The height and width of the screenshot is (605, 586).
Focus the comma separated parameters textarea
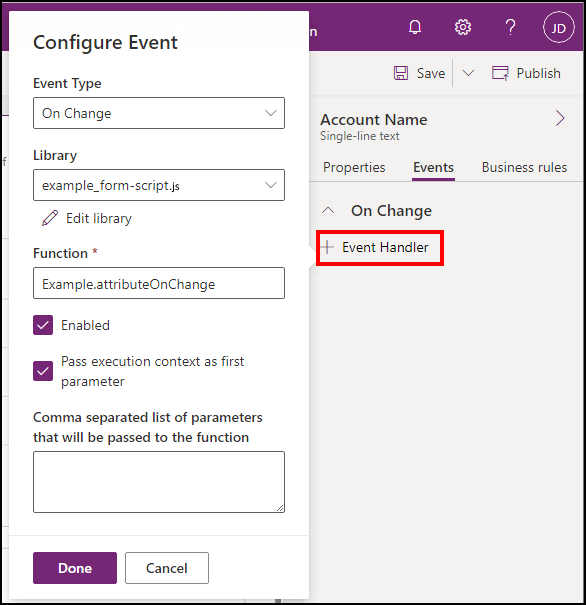159,482
